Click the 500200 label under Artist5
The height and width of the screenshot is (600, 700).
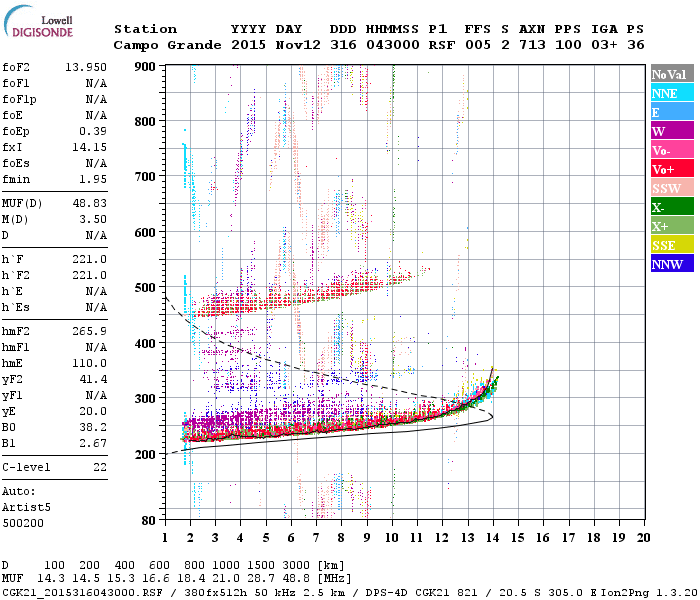point(23,523)
